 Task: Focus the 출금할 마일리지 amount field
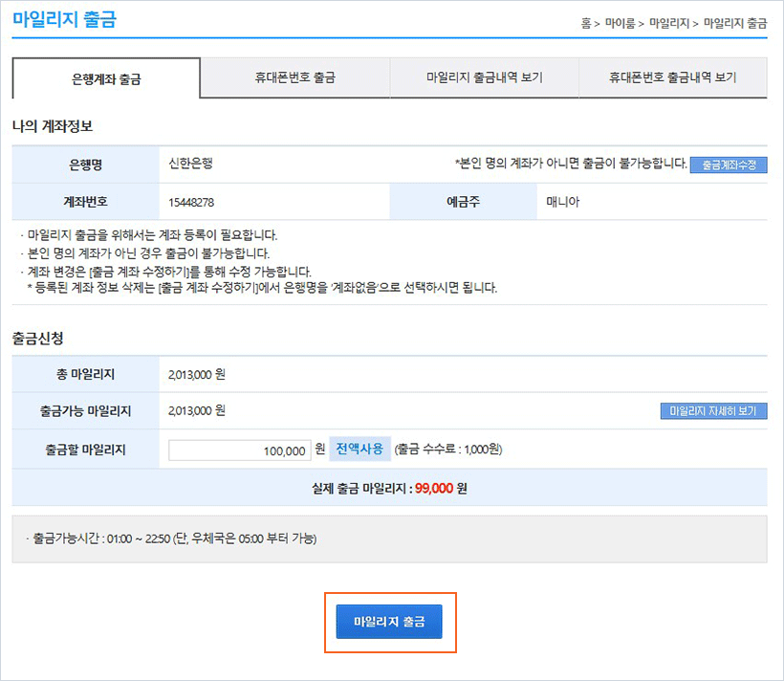pyautogui.click(x=239, y=450)
